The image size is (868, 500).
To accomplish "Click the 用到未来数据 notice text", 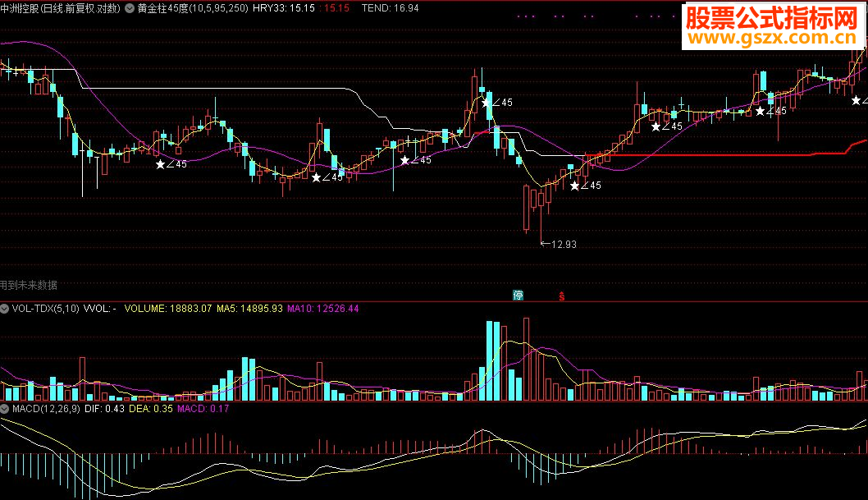I will click(29, 285).
